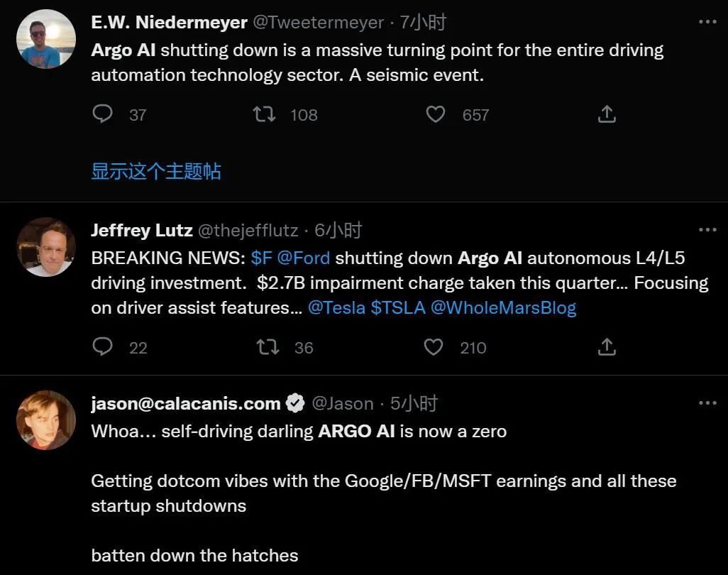The width and height of the screenshot is (728, 575).
Task: Open the @Tesla mention link
Action: pyautogui.click(x=336, y=308)
